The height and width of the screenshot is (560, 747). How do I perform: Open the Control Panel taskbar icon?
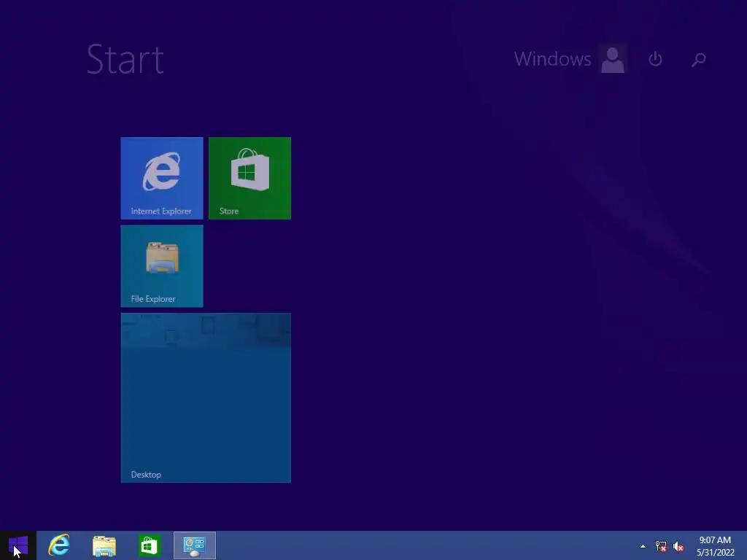point(194,545)
